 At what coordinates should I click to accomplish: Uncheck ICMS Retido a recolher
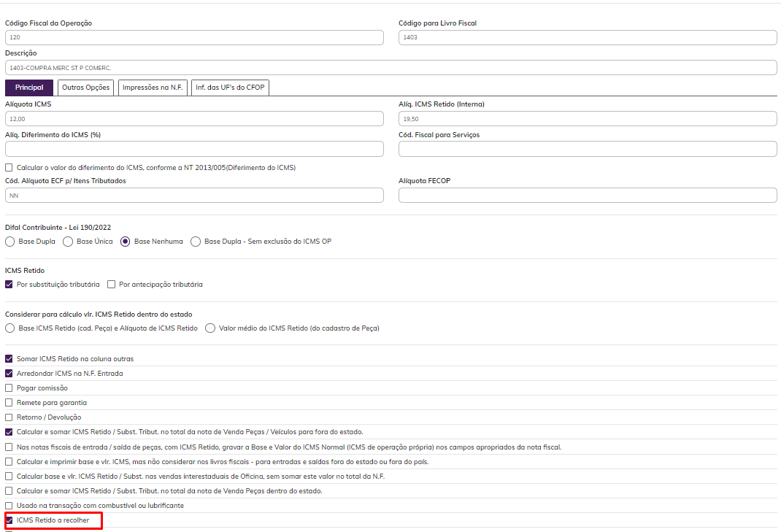(9, 520)
